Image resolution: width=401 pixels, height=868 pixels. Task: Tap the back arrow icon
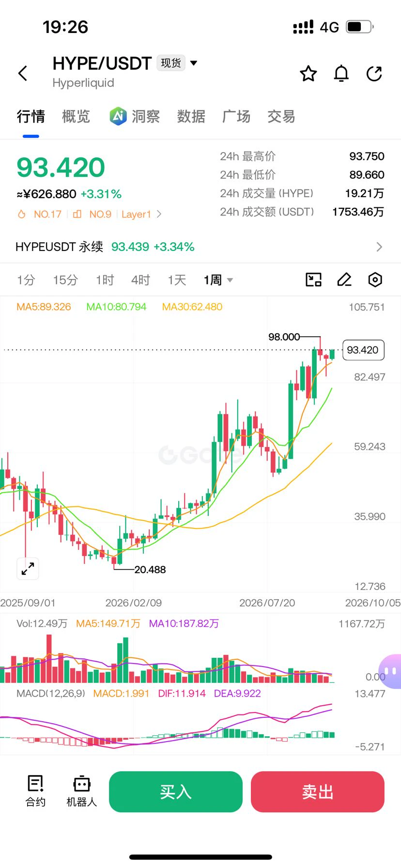tap(23, 74)
